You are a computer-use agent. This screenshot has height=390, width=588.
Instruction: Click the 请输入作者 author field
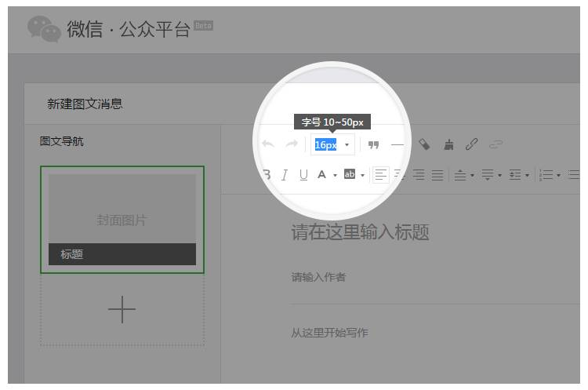click(x=318, y=277)
